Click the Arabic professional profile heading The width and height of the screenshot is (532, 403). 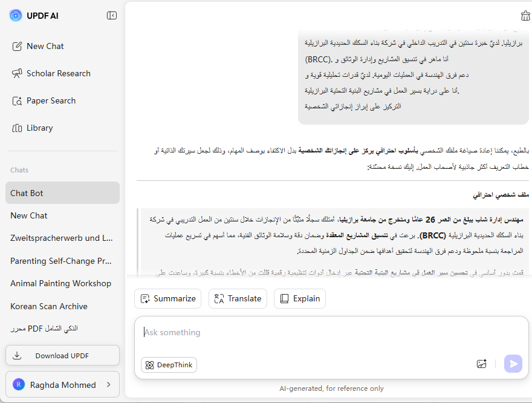point(501,194)
